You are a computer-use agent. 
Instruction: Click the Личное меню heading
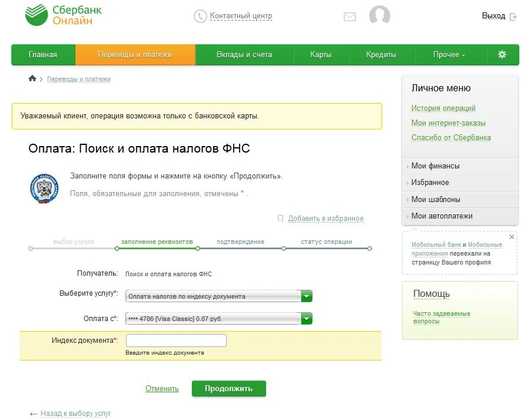click(x=441, y=88)
